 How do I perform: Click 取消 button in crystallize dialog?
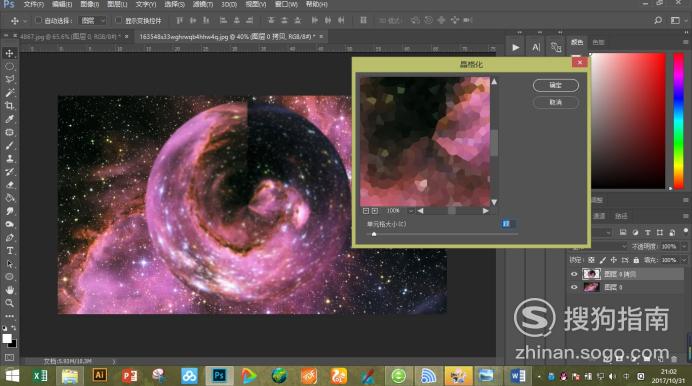pos(556,102)
